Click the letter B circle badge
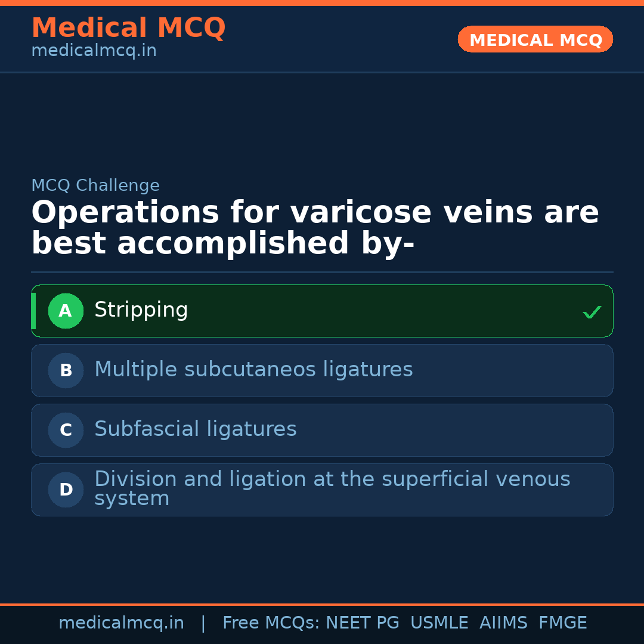This screenshot has width=644, height=644. [x=66, y=370]
